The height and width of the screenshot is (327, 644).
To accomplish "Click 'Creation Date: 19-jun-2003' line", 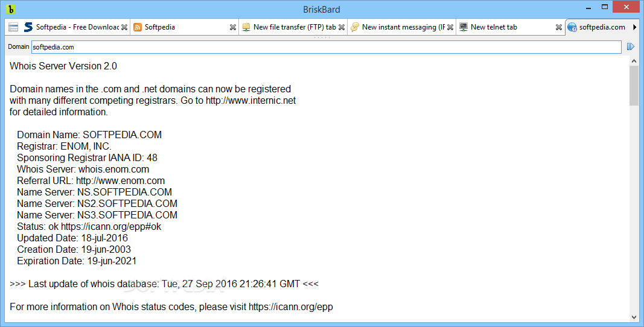I will point(74,250).
